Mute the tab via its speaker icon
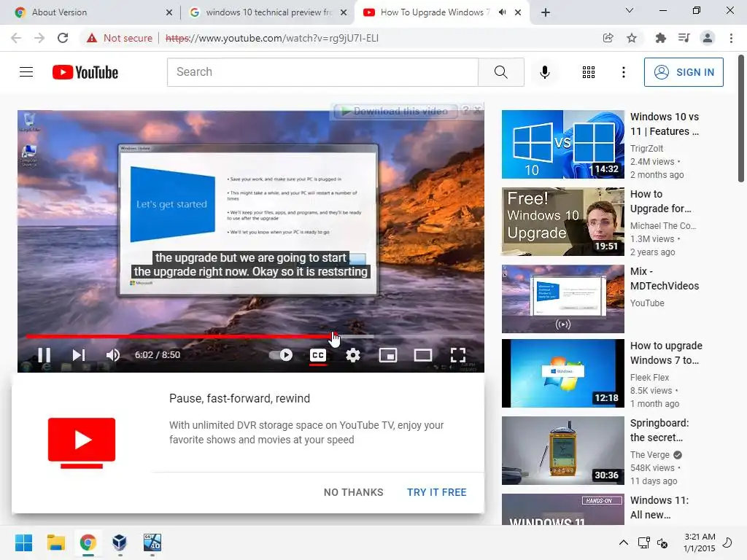 click(502, 12)
